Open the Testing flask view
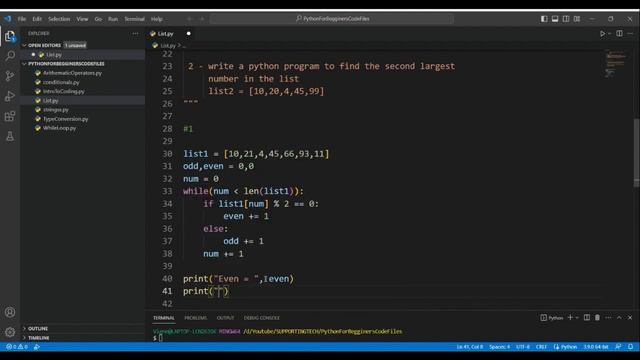Viewport: 640px width, 360px height. point(10,136)
